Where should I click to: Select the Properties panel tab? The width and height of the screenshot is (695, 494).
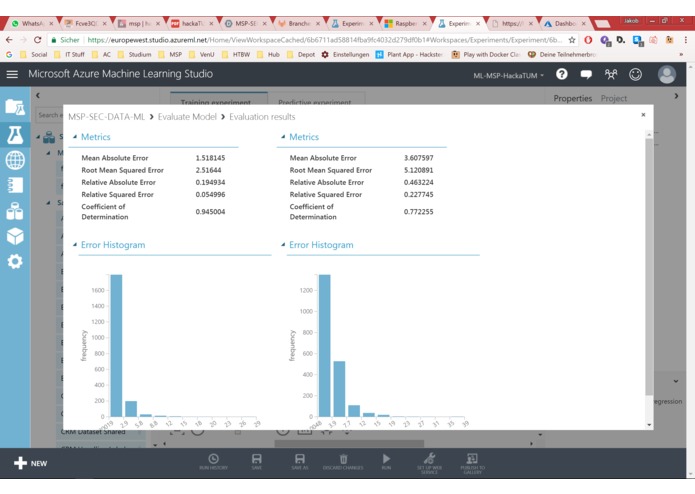click(572, 98)
